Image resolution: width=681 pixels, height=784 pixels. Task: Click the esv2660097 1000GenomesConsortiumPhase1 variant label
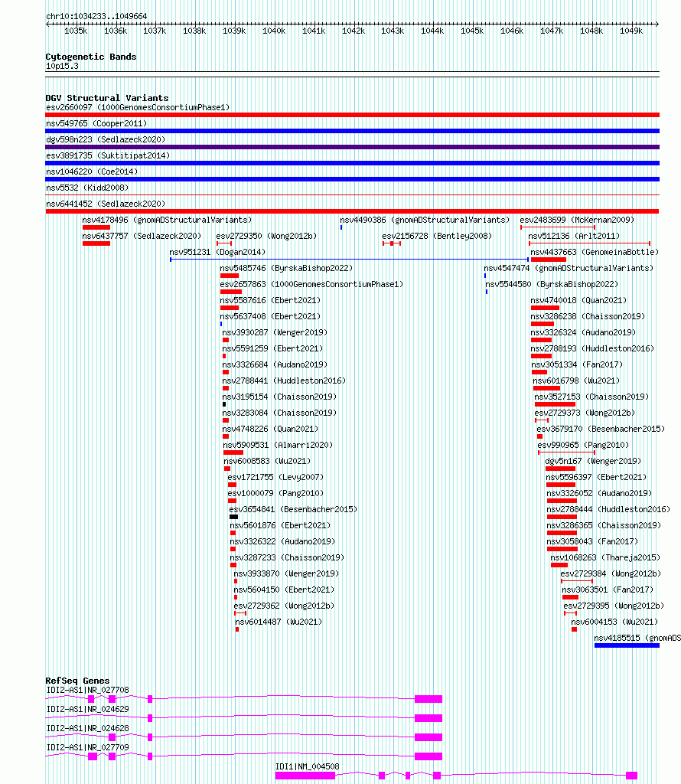click(138, 107)
